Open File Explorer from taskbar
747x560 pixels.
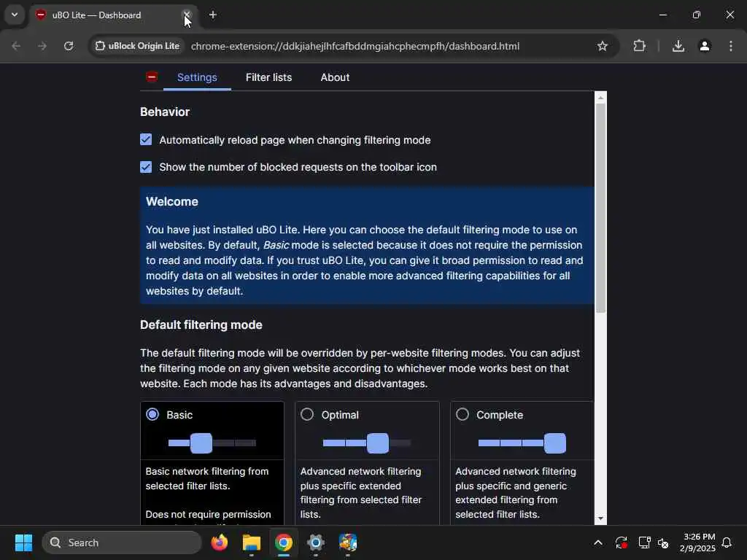pyautogui.click(x=252, y=542)
